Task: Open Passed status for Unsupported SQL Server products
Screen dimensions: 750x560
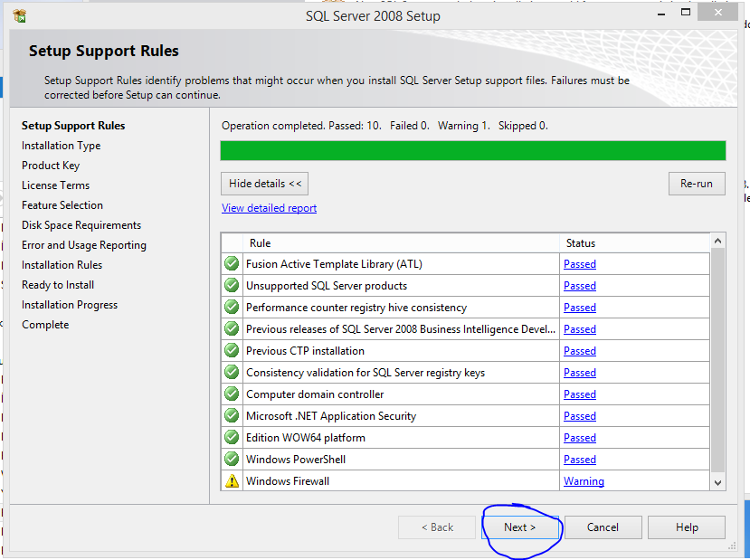Action: click(580, 286)
